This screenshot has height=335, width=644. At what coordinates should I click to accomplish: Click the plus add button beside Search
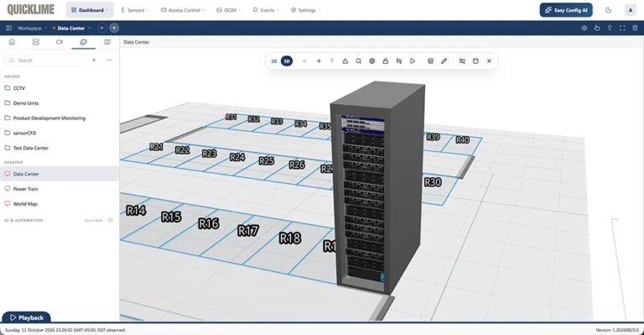pos(94,60)
